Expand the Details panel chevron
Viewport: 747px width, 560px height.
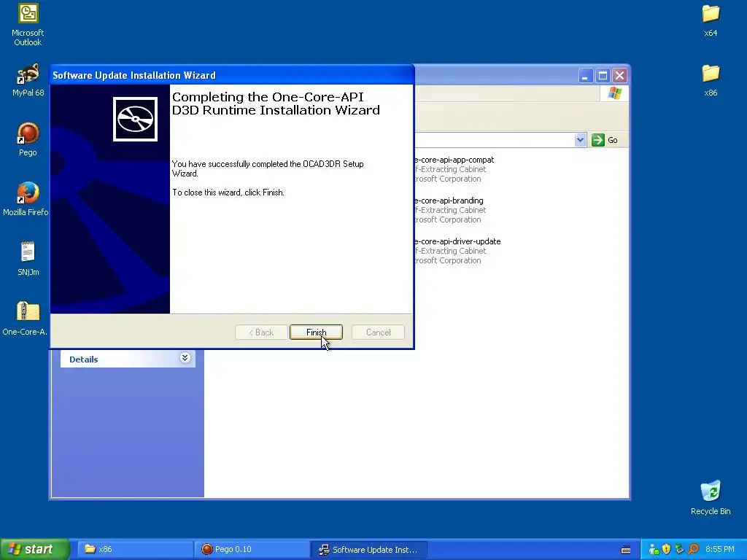coord(185,358)
